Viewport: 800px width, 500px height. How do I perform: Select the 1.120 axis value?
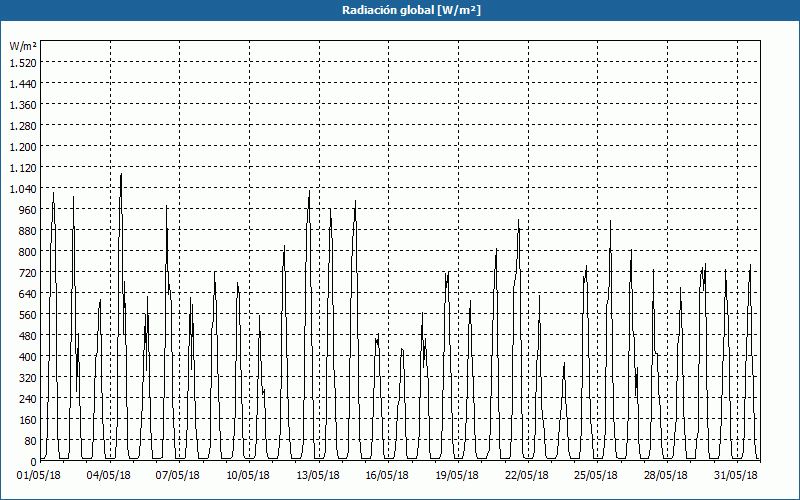coord(23,167)
